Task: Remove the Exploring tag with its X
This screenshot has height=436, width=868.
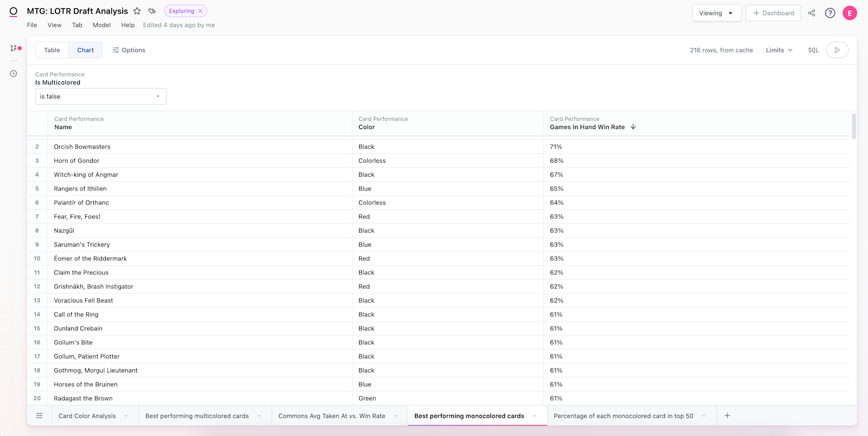Action: point(200,11)
